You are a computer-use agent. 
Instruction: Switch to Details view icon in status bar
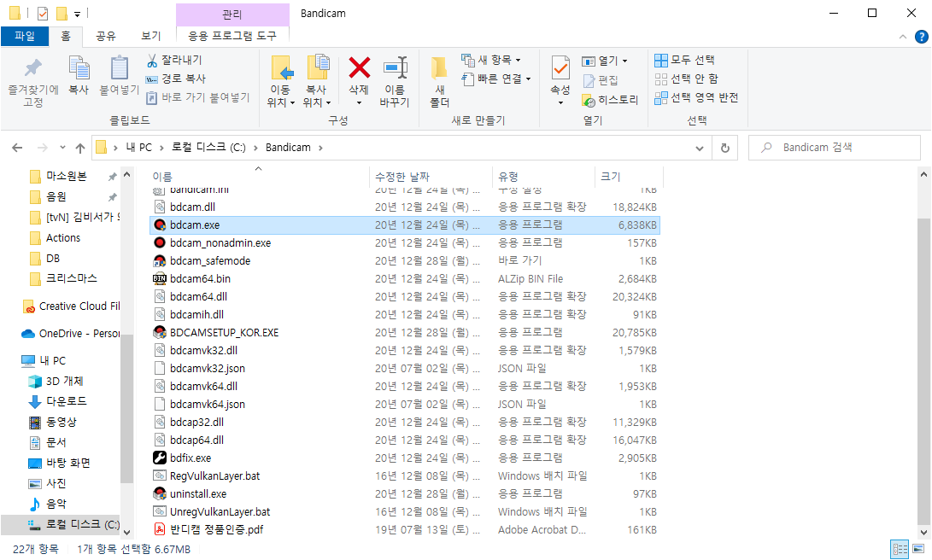(x=900, y=549)
